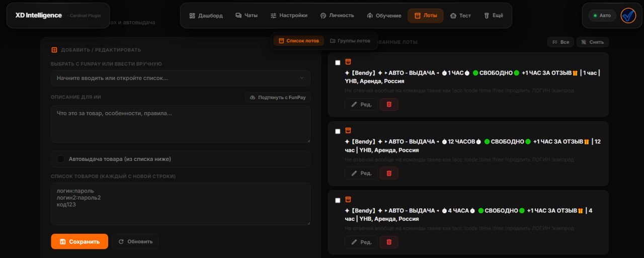Click the Добавить / Редактировать plus icon
The width and height of the screenshot is (644, 258).
pos(54,50)
